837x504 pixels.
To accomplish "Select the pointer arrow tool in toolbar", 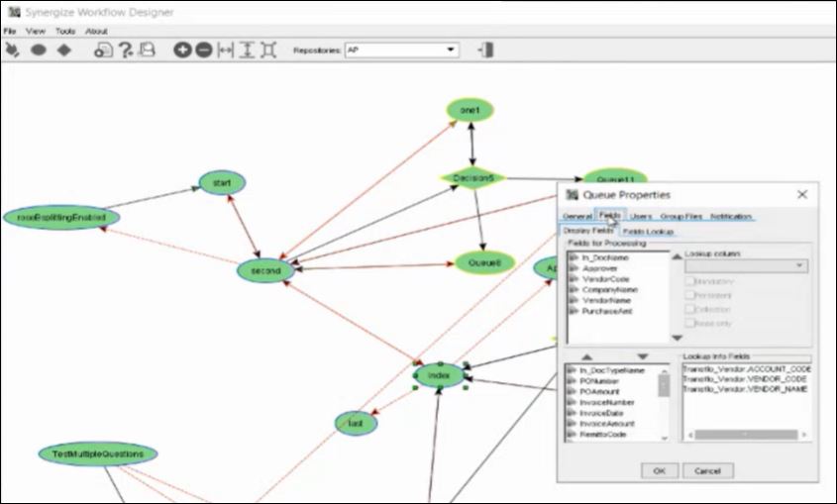I will coord(13,50).
